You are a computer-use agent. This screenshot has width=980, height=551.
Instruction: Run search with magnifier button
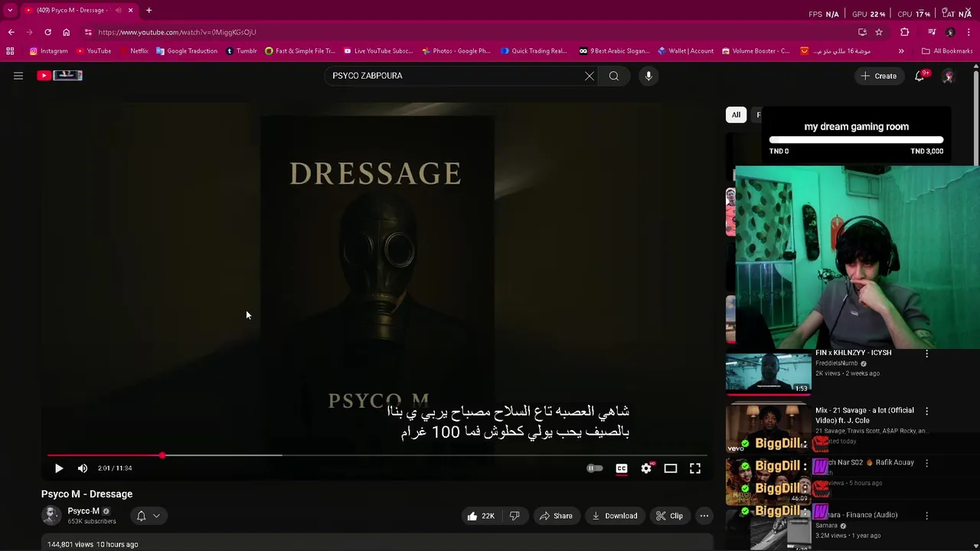(x=614, y=76)
